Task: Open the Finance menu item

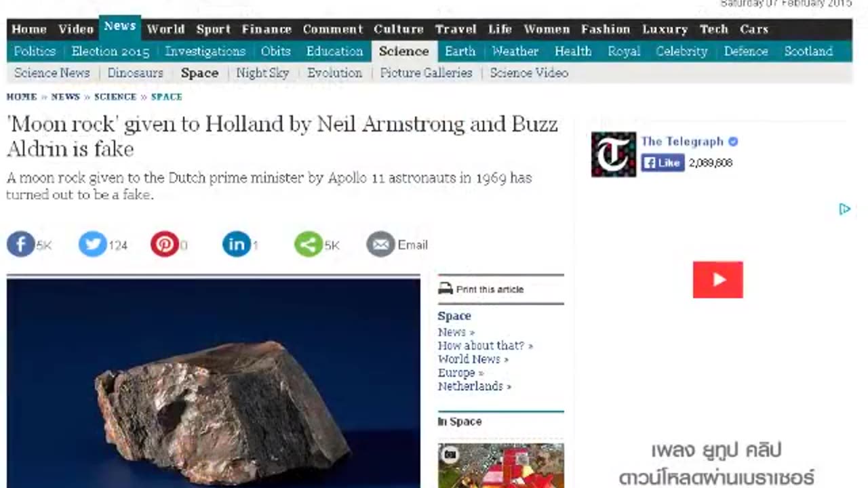Action: pos(267,29)
